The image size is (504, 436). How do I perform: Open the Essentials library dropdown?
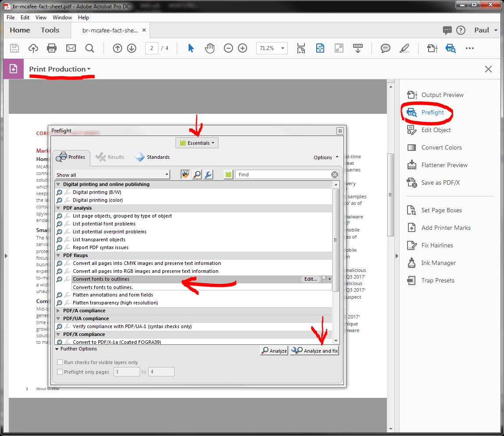click(x=197, y=143)
